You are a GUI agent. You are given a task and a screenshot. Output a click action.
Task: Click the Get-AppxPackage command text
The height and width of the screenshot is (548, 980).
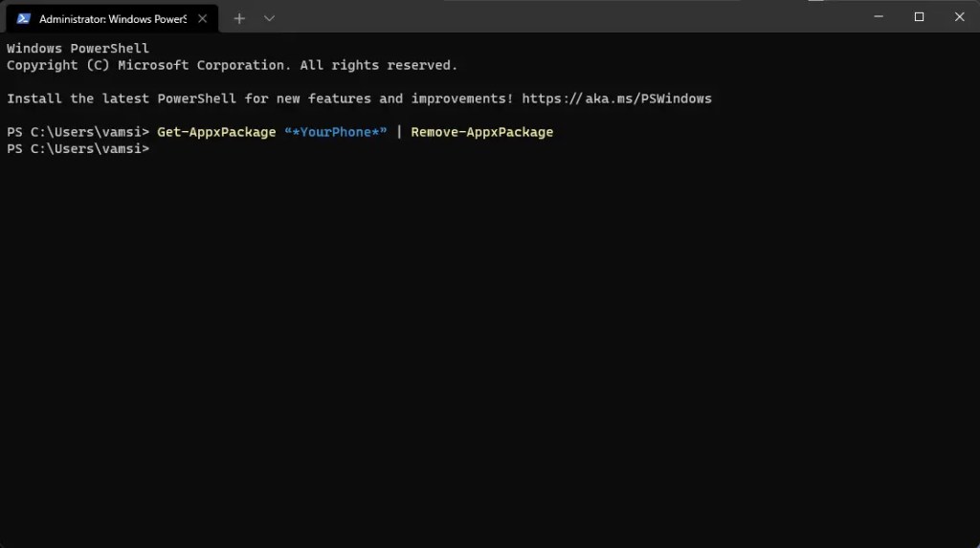pyautogui.click(x=216, y=133)
